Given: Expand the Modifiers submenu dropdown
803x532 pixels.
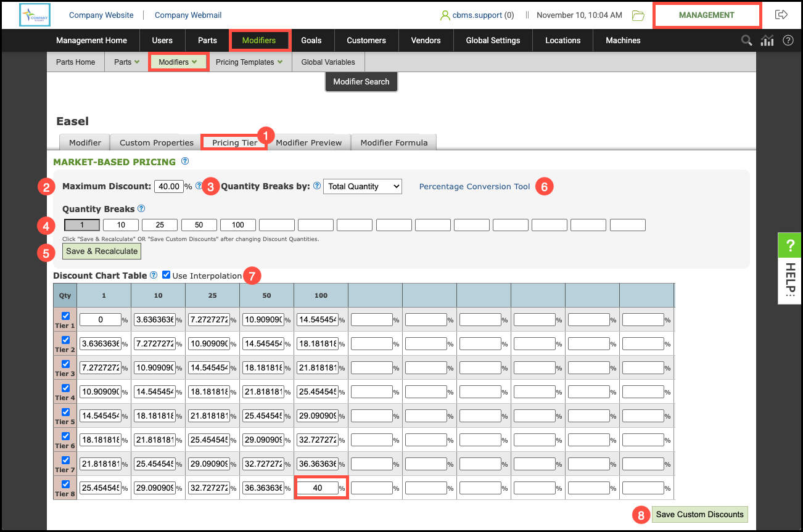Looking at the screenshot, I should click(x=178, y=62).
